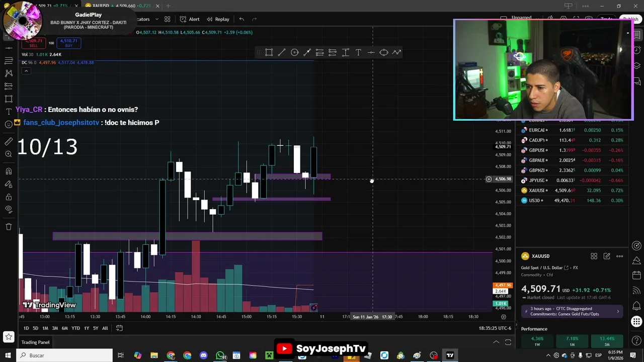
Task: Open the Alert creation dialog
Action: tap(190, 19)
